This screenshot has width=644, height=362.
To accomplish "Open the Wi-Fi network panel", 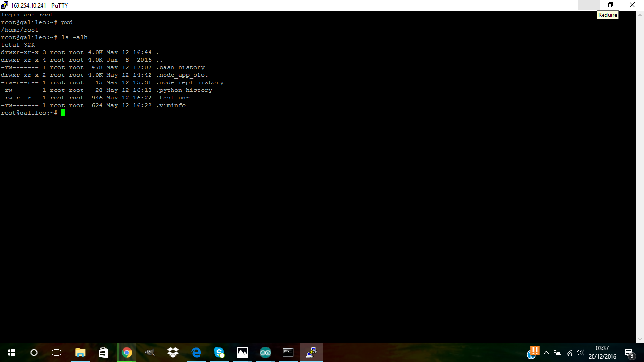I will [570, 353].
